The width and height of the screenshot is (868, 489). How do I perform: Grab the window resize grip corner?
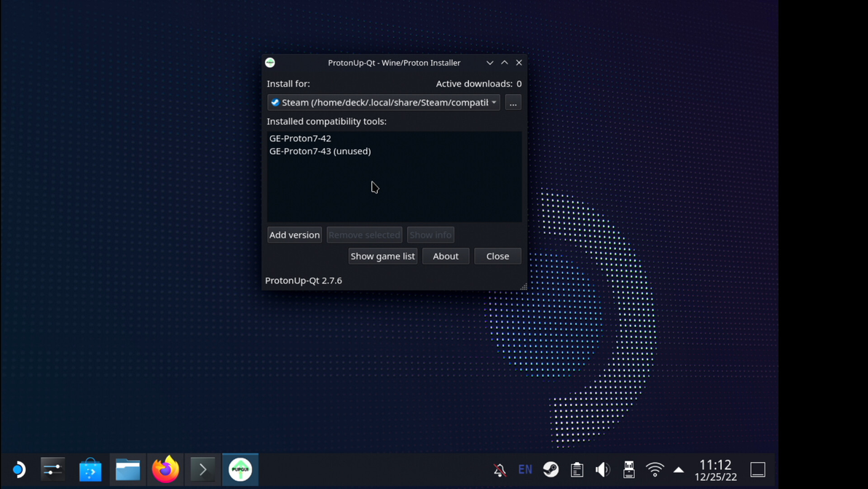tap(524, 286)
